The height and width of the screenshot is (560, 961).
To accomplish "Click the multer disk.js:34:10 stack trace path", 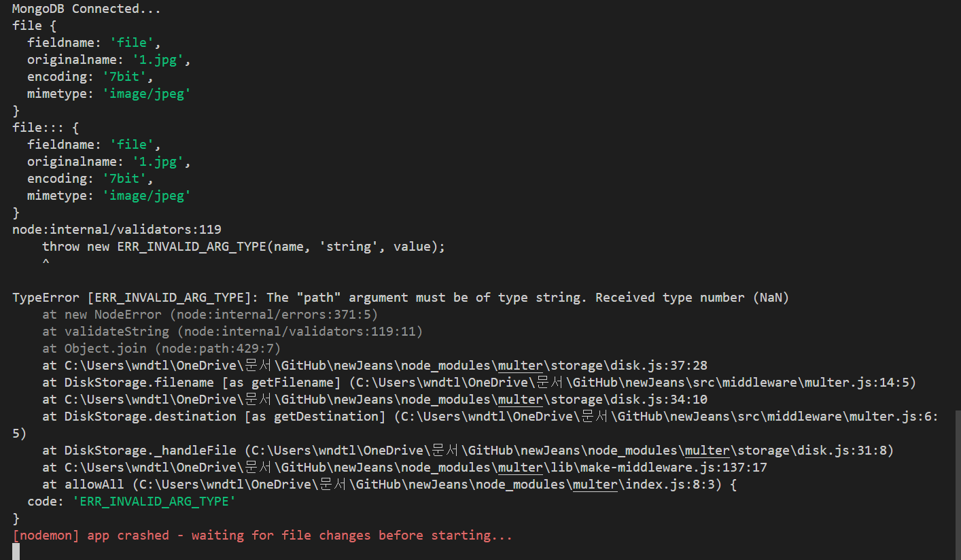I will click(x=386, y=400).
